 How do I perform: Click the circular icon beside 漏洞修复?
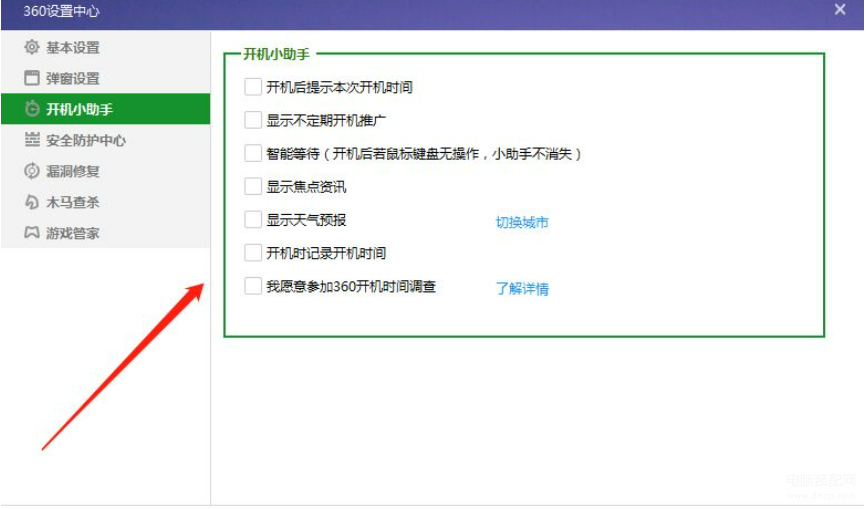[32, 171]
